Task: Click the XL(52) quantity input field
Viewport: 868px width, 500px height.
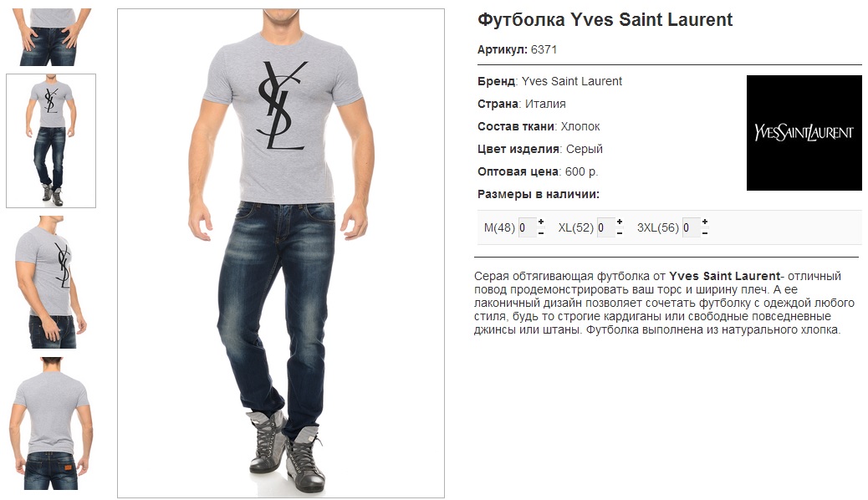Action: point(605,227)
